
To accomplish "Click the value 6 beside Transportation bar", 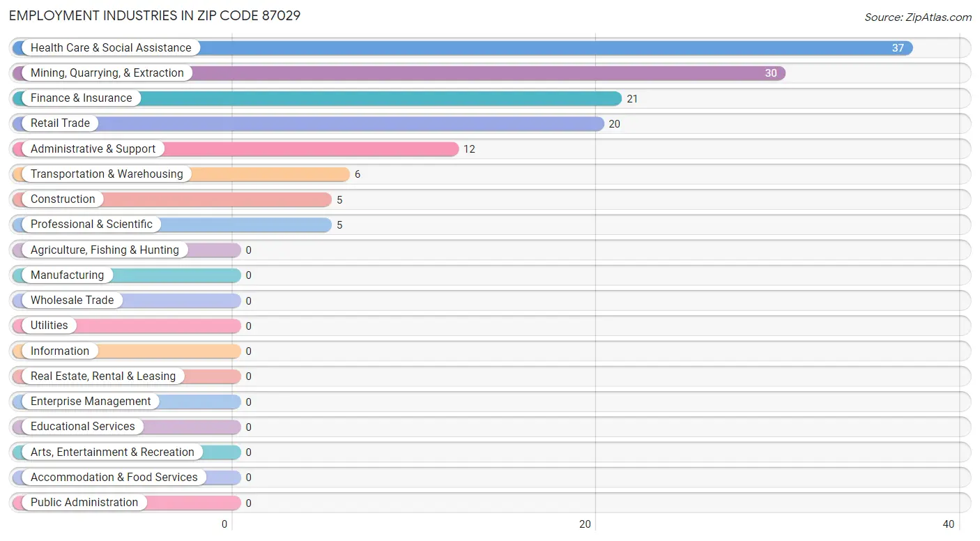I will (x=358, y=174).
